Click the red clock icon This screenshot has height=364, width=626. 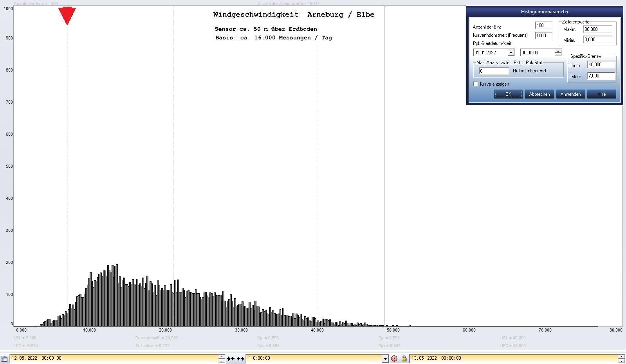pyautogui.click(x=394, y=359)
